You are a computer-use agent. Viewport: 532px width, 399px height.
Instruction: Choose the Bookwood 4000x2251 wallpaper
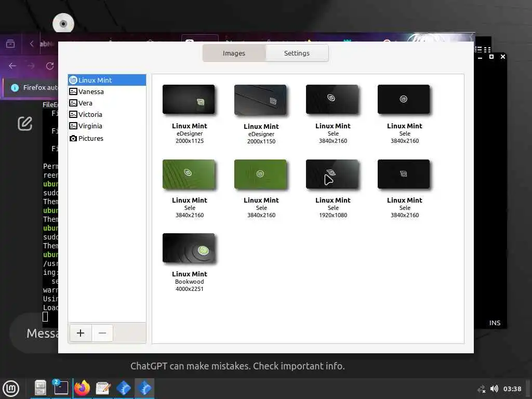click(189, 248)
